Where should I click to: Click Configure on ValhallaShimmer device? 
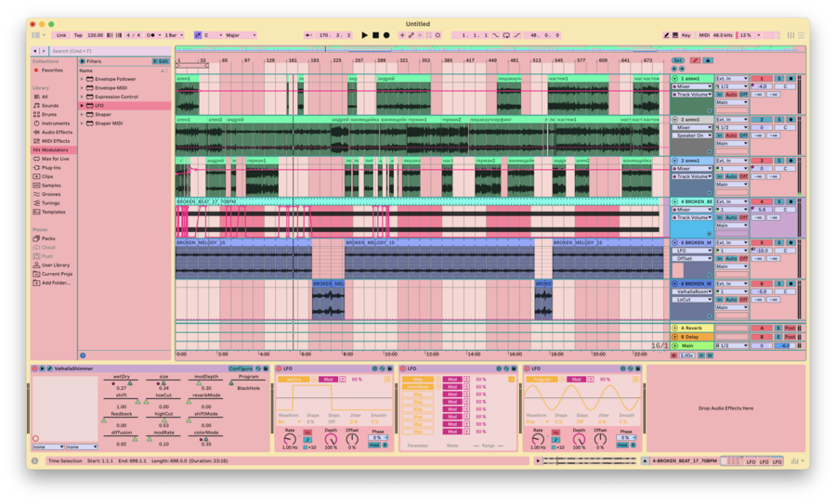[241, 368]
